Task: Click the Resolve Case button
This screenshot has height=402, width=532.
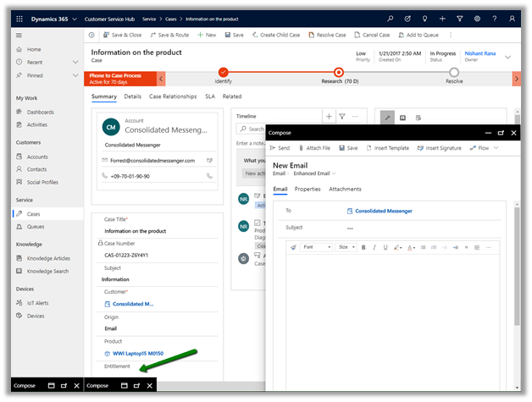Action: tap(327, 35)
